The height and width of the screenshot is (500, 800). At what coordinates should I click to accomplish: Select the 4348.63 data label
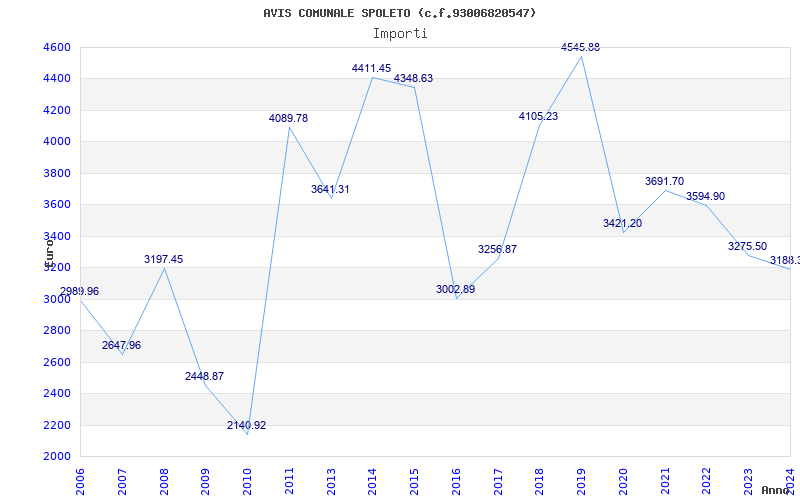(x=413, y=79)
